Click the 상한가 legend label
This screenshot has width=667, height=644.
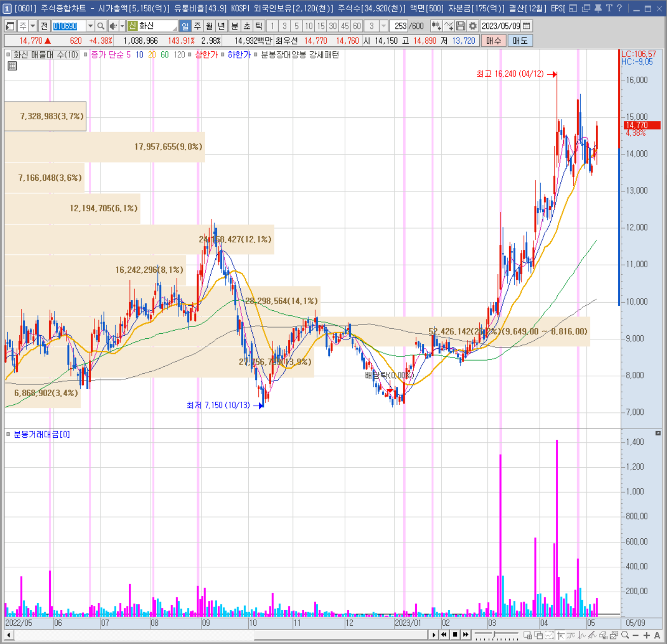tap(206, 55)
